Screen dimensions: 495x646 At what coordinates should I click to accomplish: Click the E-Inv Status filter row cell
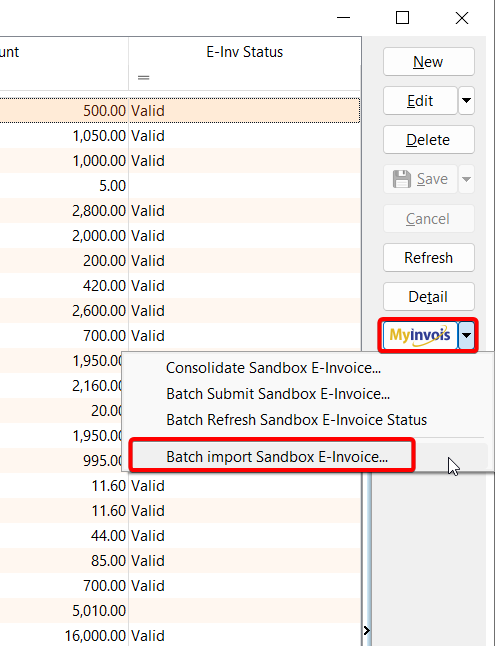(244, 77)
